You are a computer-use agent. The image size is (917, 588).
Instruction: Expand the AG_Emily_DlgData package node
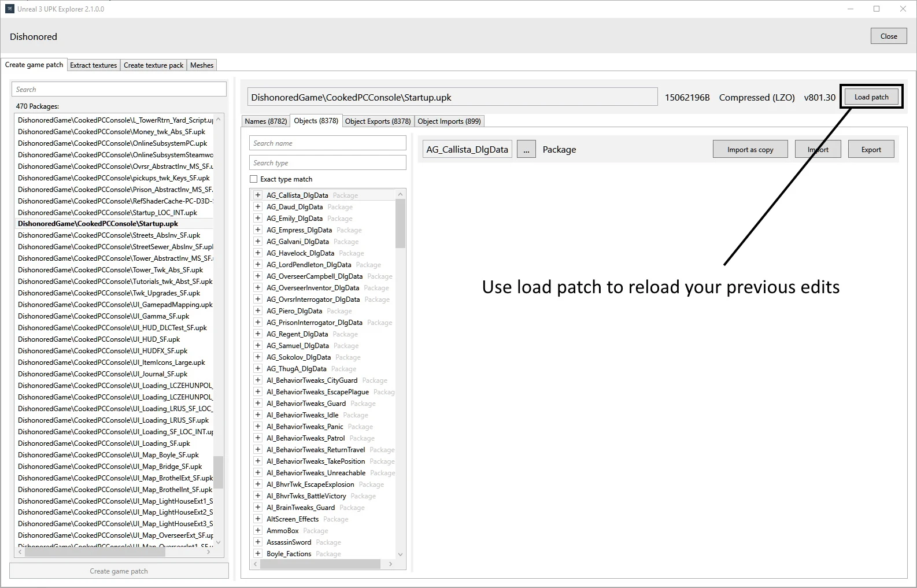[x=258, y=219]
